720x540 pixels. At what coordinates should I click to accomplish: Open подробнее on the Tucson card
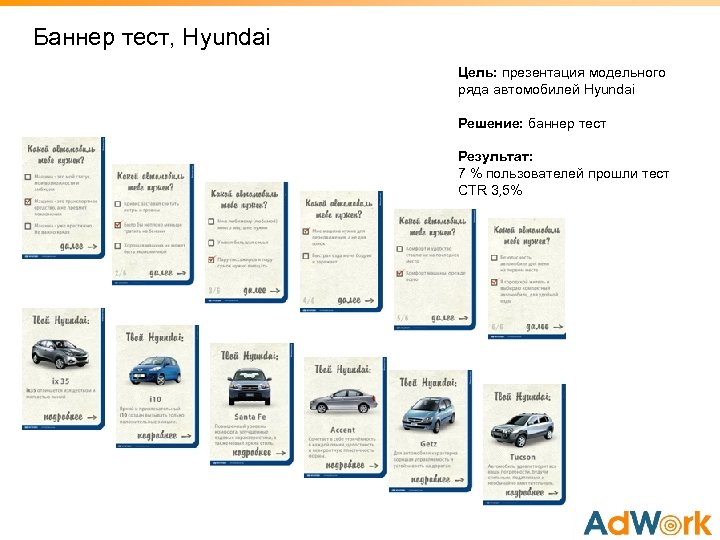[532, 492]
